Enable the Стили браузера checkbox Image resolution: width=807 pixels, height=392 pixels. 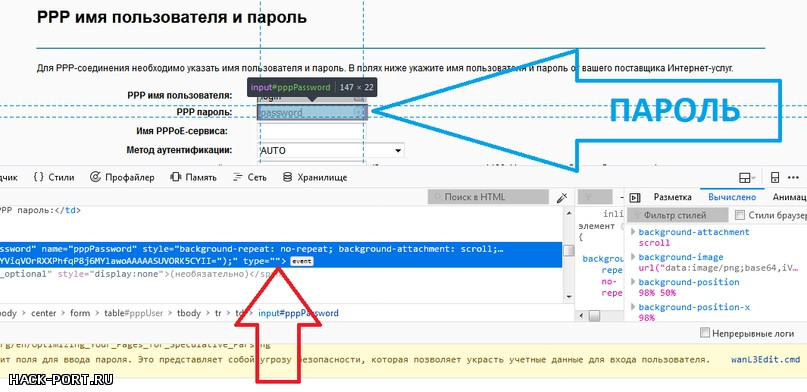(x=740, y=215)
